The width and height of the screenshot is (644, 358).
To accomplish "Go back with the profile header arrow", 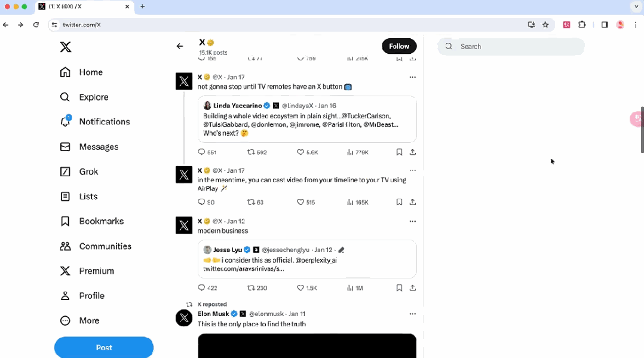I will click(x=180, y=46).
